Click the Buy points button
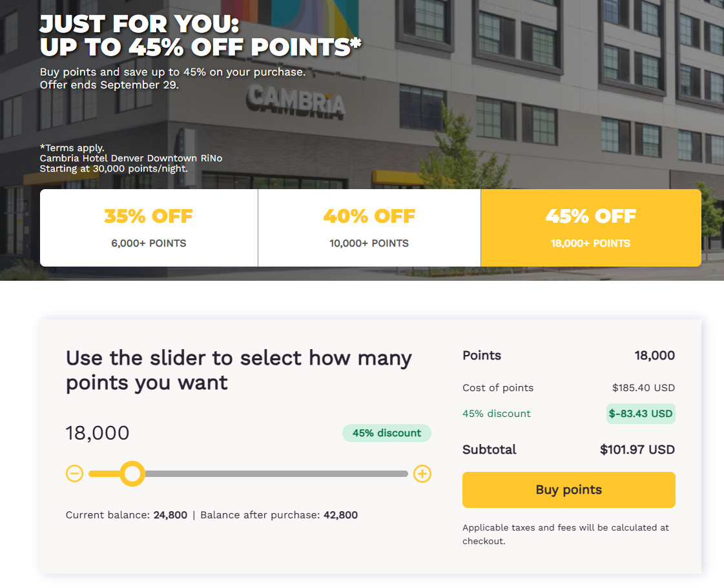Screen dimensions: 724x588 click(x=568, y=490)
